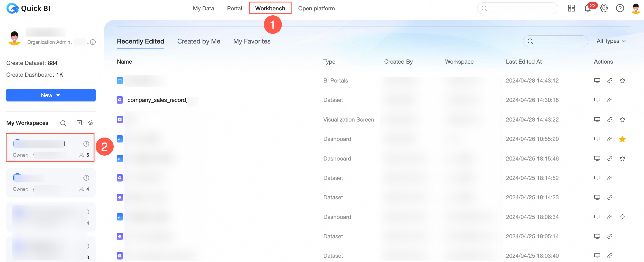Create a new workspace with the plus icon

[79, 123]
